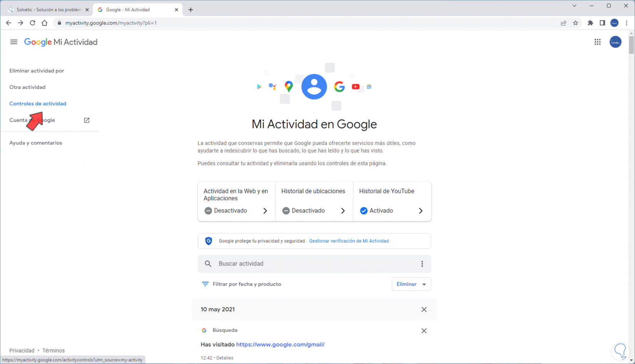The image size is (635, 364).
Task: Remove the Búsqueda activity entry
Action: click(x=424, y=331)
